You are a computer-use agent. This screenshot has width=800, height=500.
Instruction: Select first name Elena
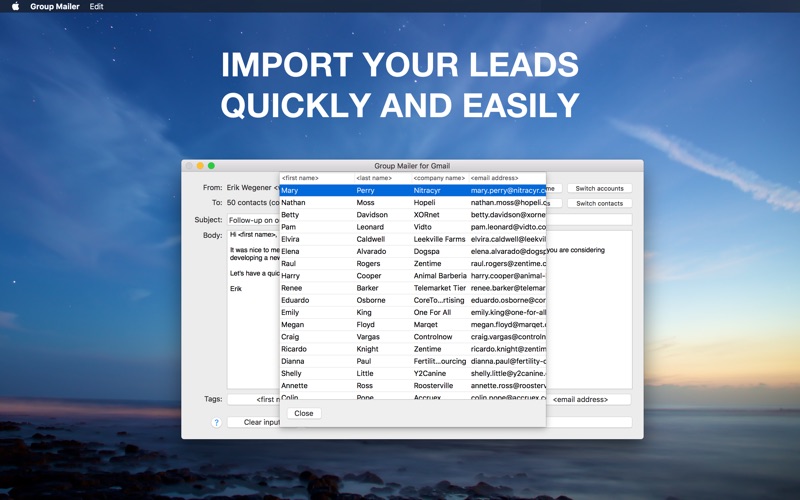click(290, 252)
